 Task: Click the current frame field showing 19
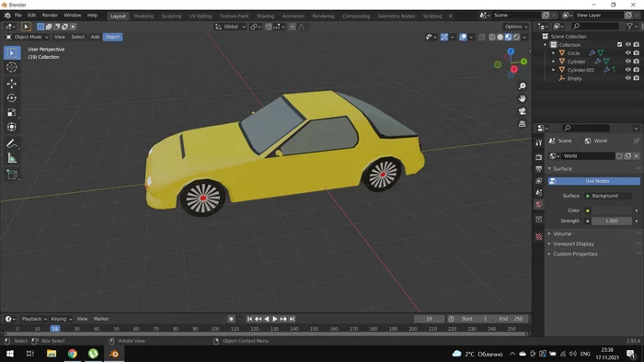click(x=430, y=319)
